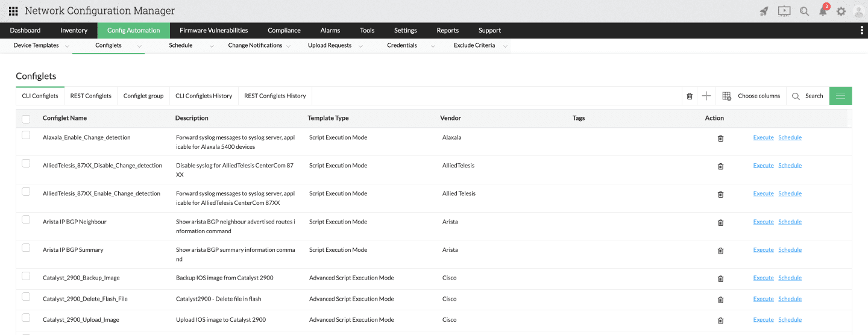This screenshot has height=335, width=868.
Task: Click the plus icon to add configlet
Action: (x=706, y=96)
